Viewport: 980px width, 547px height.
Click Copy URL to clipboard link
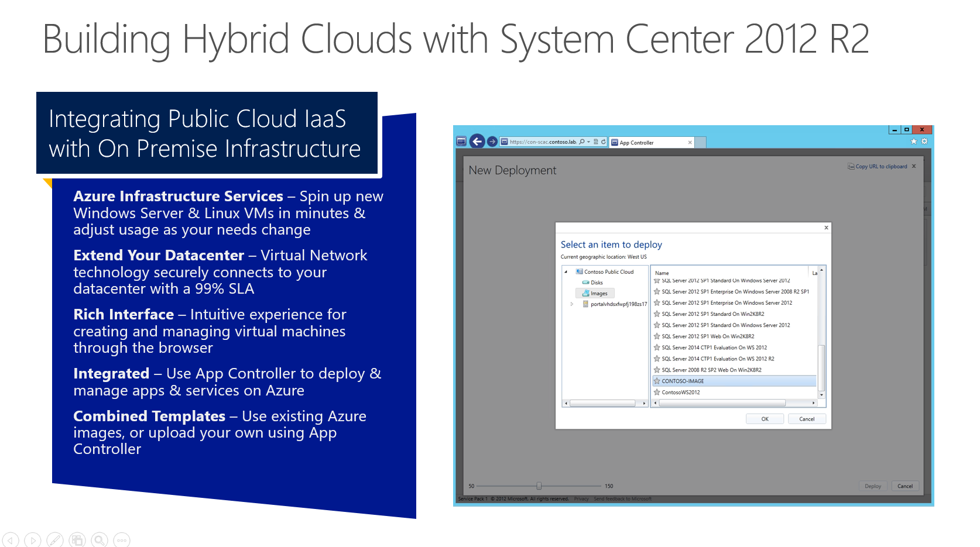[x=878, y=167]
